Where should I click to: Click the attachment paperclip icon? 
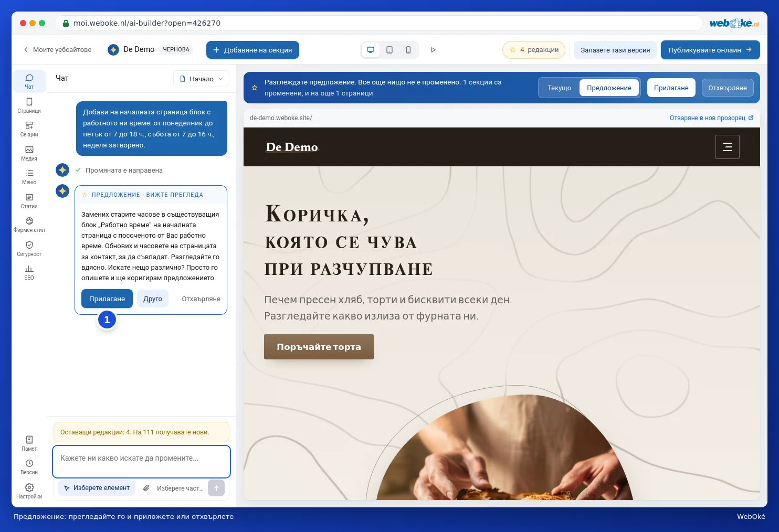(146, 488)
